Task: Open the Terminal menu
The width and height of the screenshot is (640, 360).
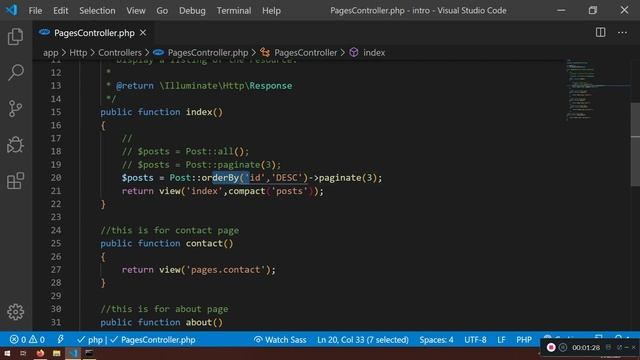Action: pyautogui.click(x=234, y=11)
